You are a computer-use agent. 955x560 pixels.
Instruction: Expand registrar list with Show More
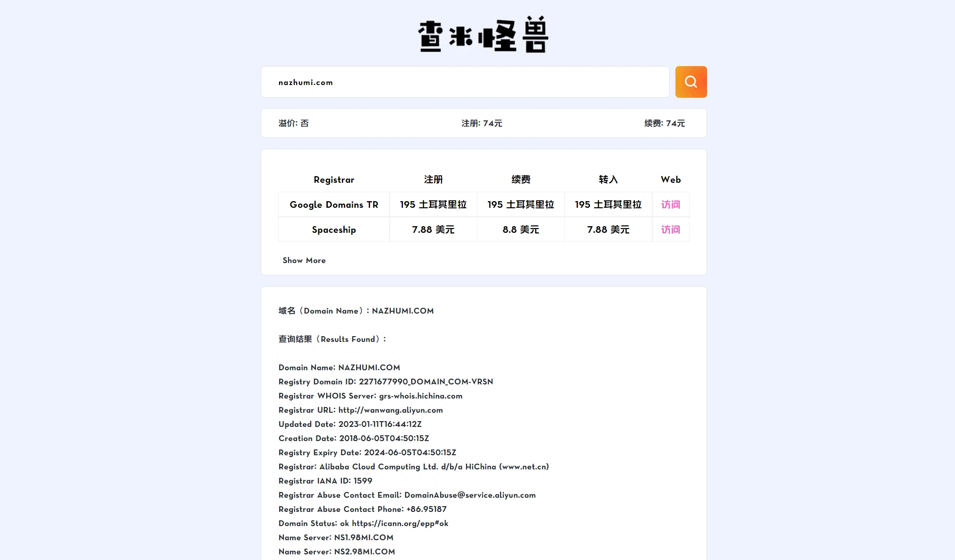click(304, 260)
